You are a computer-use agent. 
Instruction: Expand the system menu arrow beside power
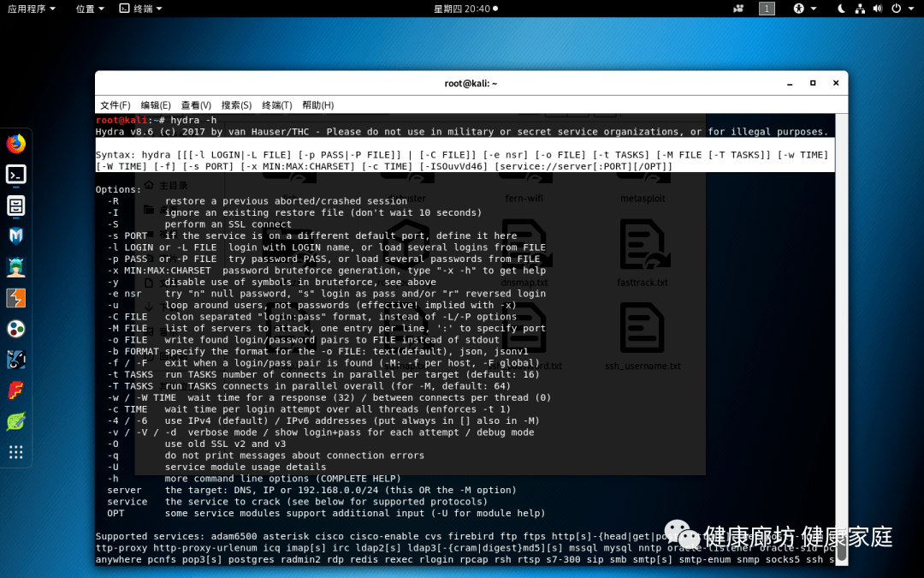click(x=912, y=9)
